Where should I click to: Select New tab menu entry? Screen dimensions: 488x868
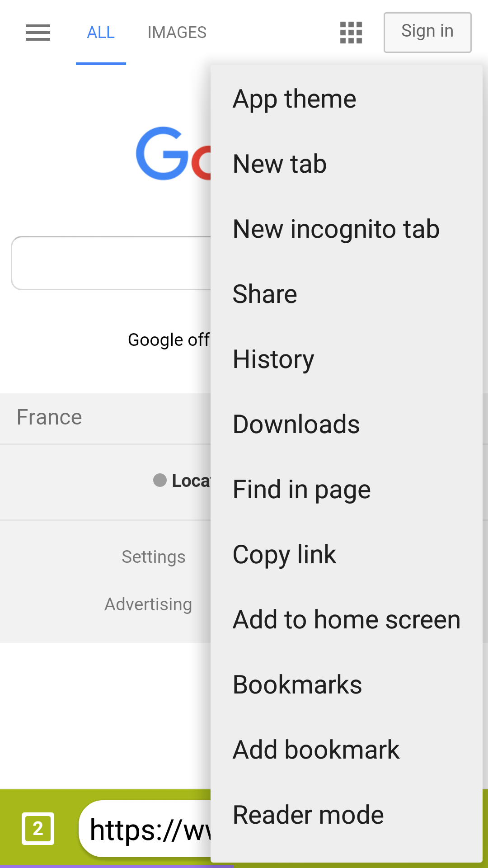pos(280,164)
